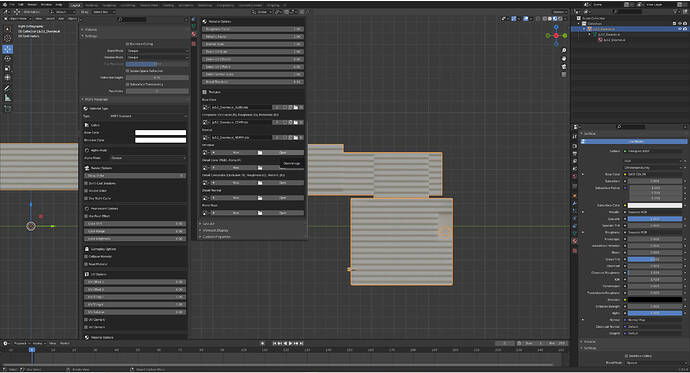The height and width of the screenshot is (373, 690).
Task: Toggle the camera view icon
Action: coord(564,67)
